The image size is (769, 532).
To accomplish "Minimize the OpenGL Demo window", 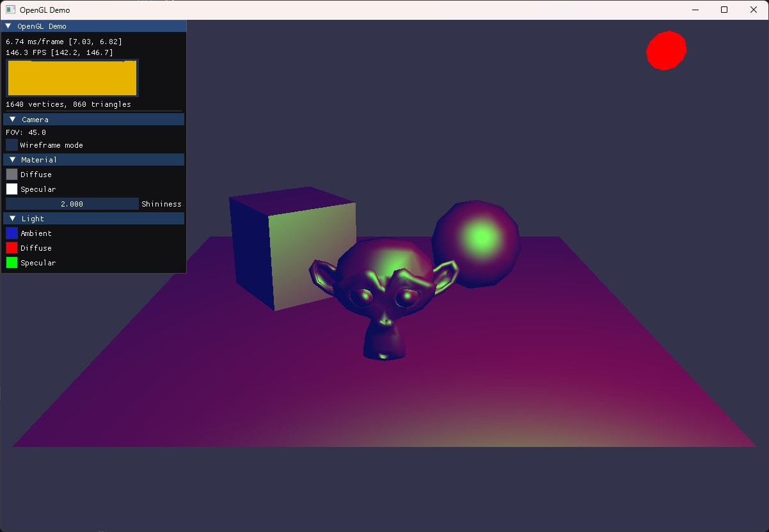I will 695,10.
